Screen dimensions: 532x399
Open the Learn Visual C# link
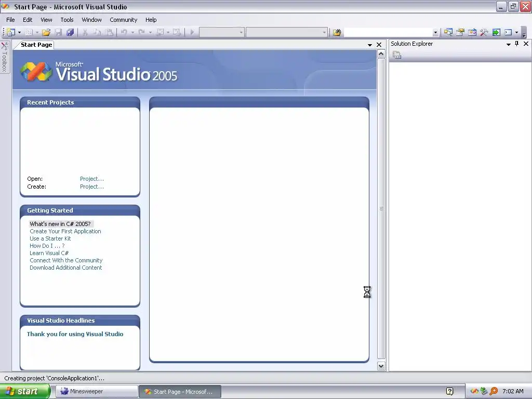49,253
